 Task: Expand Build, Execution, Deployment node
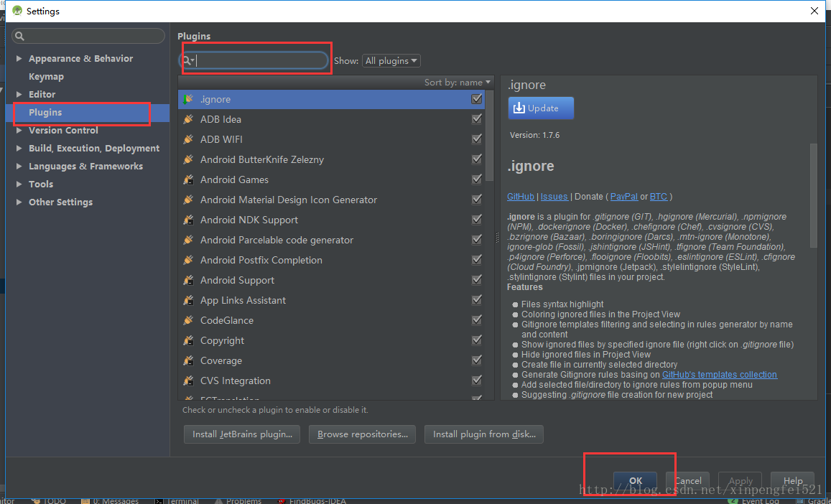click(19, 149)
